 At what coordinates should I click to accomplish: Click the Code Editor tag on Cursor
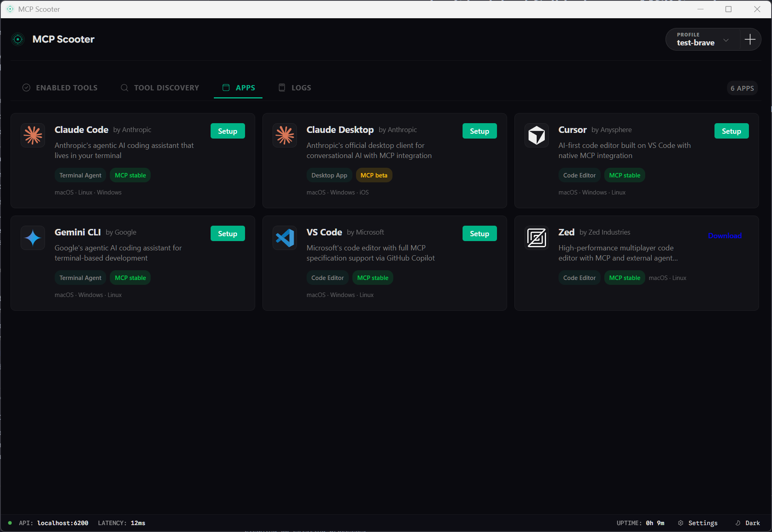(579, 175)
